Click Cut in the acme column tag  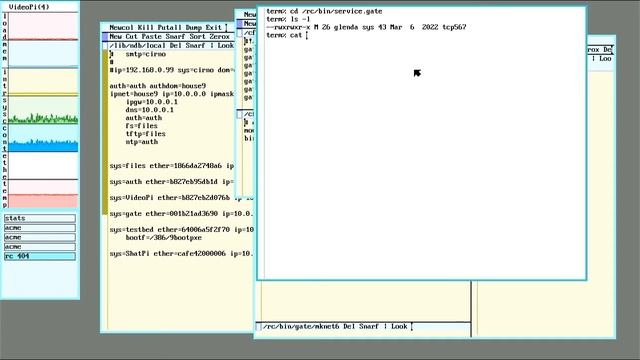[131, 36]
